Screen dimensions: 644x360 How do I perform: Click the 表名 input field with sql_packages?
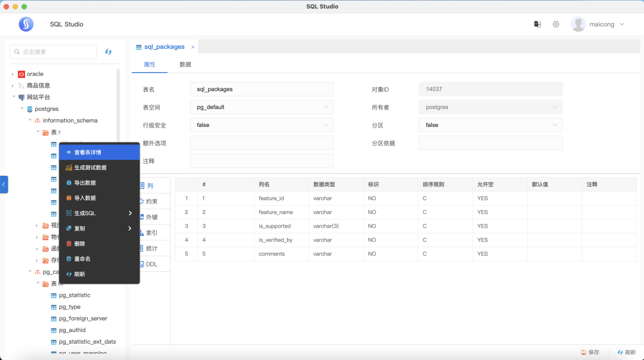(x=262, y=89)
